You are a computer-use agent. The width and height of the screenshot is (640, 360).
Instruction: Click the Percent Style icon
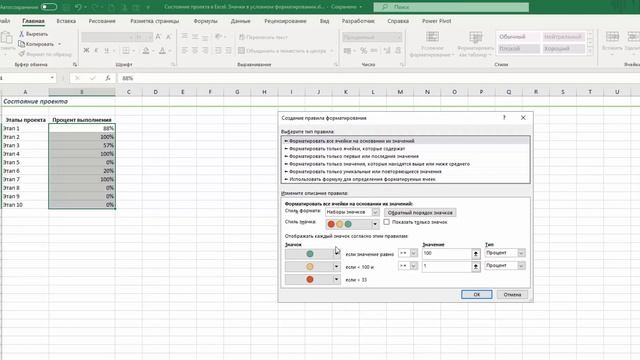(x=363, y=51)
